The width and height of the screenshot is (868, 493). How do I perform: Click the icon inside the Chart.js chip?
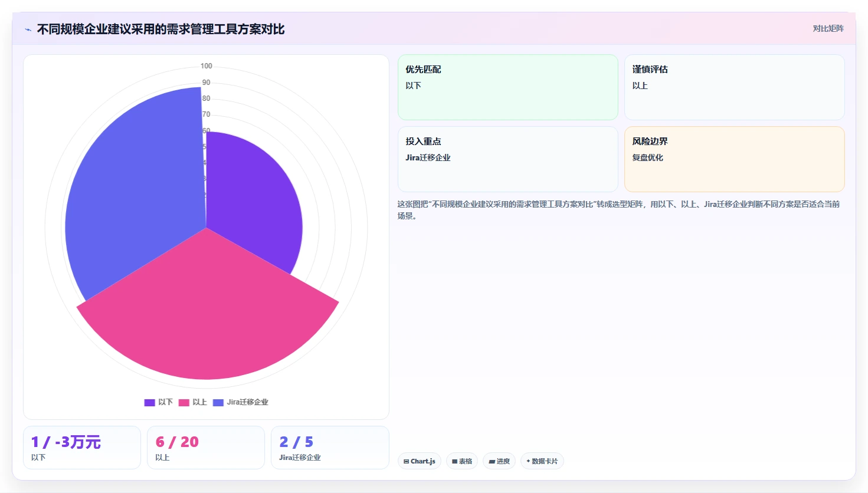[407, 462]
